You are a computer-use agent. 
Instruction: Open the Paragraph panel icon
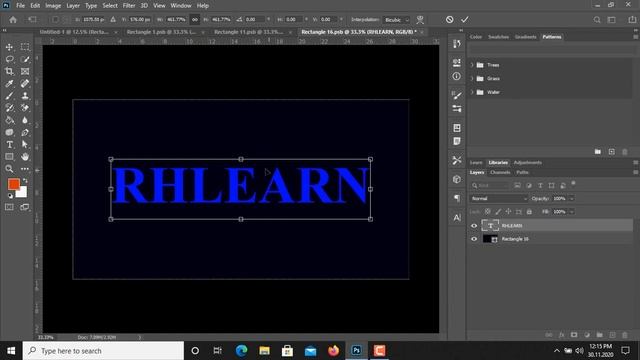point(457,198)
